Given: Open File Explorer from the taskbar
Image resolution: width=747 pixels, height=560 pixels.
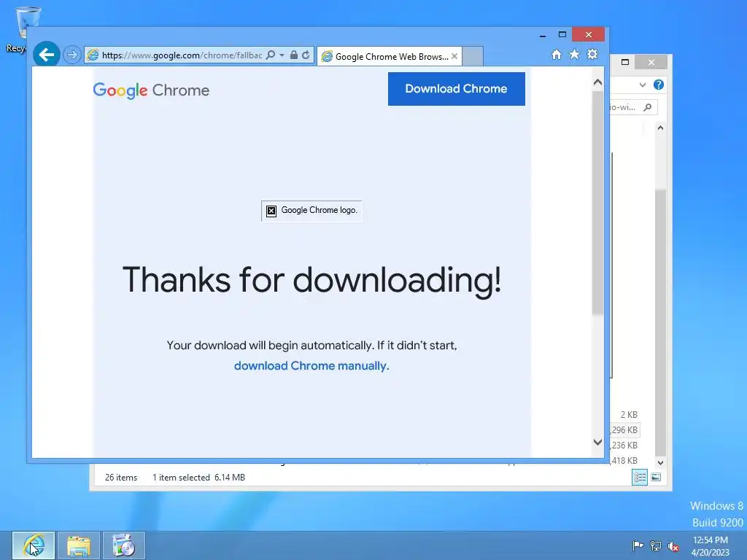Looking at the screenshot, I should (79, 545).
